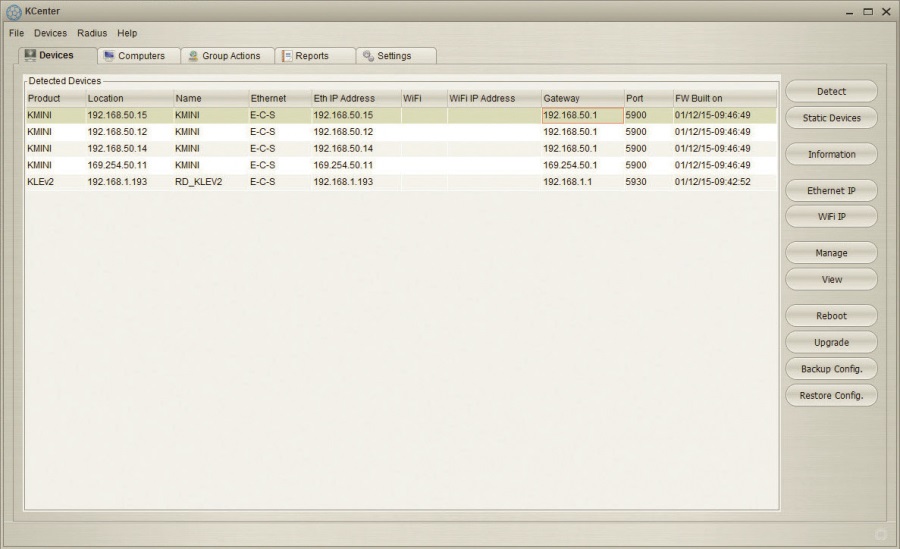This screenshot has width=900, height=549.
Task: Reboot the selected device
Action: 831,316
